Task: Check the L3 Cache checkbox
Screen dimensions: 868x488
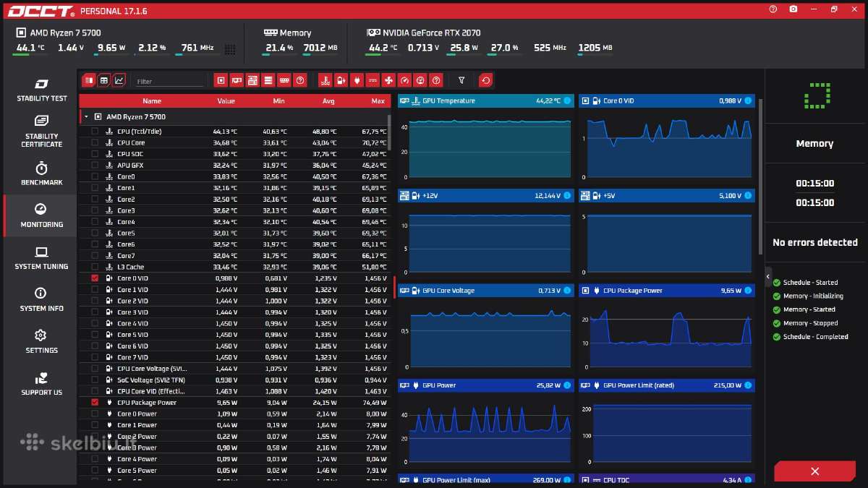Action: pyautogui.click(x=95, y=267)
